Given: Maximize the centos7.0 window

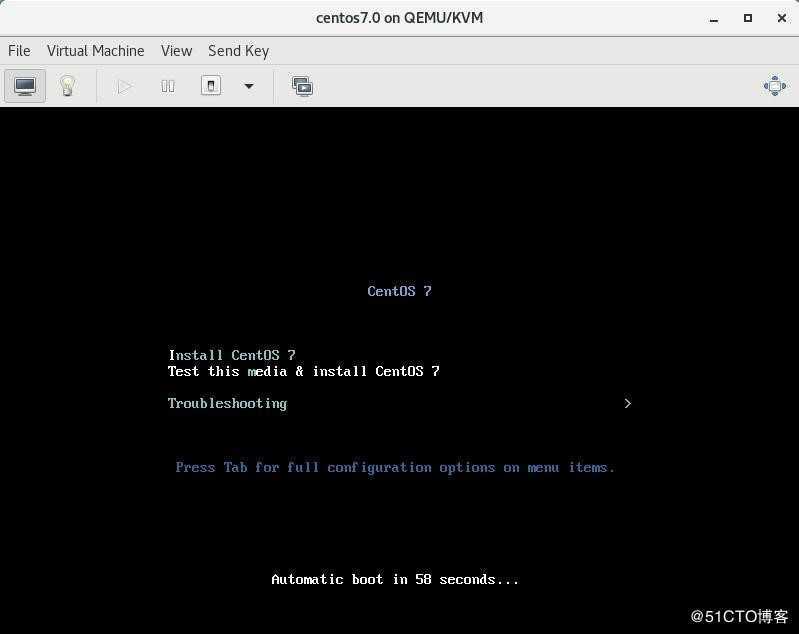Looking at the screenshot, I should (x=748, y=18).
